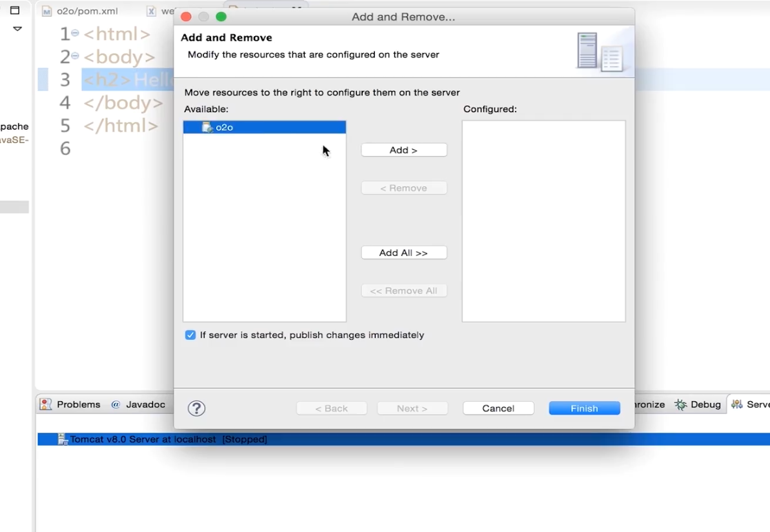Open the Javadoc view tab
This screenshot has width=770, height=532.
(x=138, y=404)
